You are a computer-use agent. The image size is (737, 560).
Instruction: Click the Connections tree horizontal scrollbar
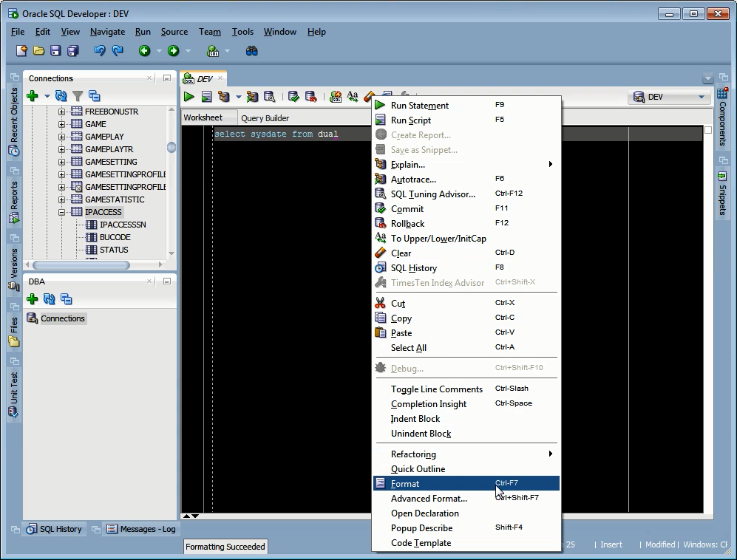pos(81,265)
